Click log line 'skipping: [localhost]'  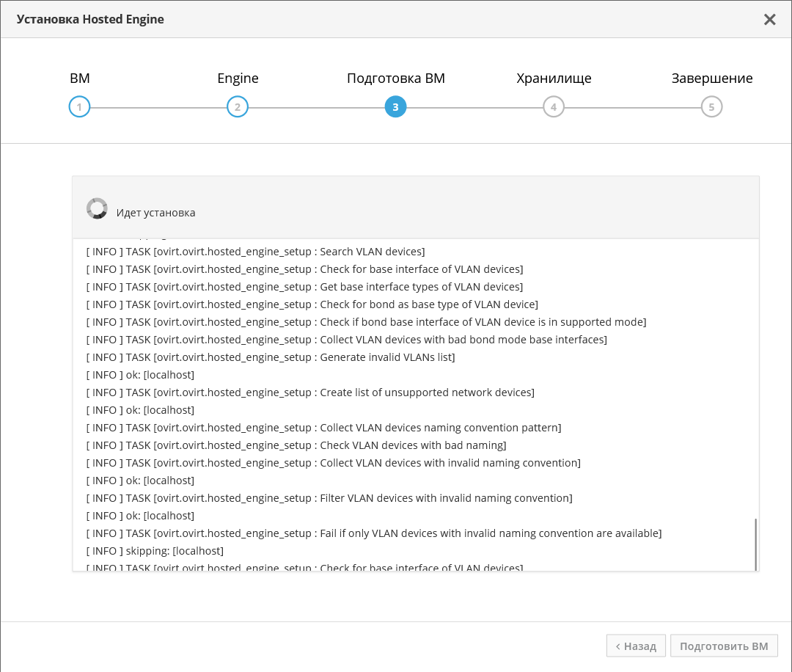155,551
